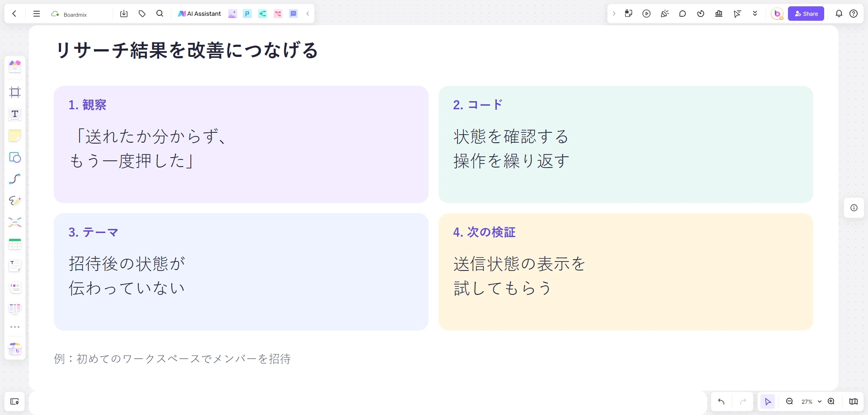868x415 pixels.
Task: Open comments with the speech bubble icon
Action: [x=683, y=14]
